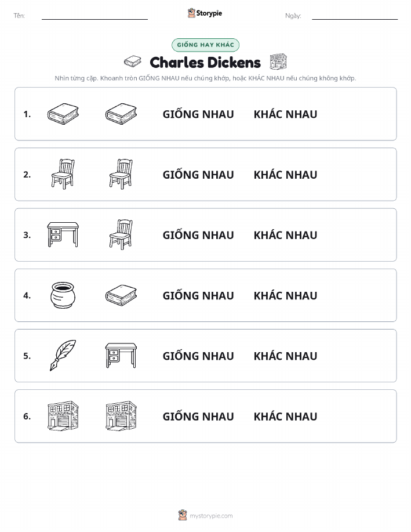The height and width of the screenshot is (532, 411).
Task: Select GIỐNG NHAU for row 6
Action: point(198,417)
